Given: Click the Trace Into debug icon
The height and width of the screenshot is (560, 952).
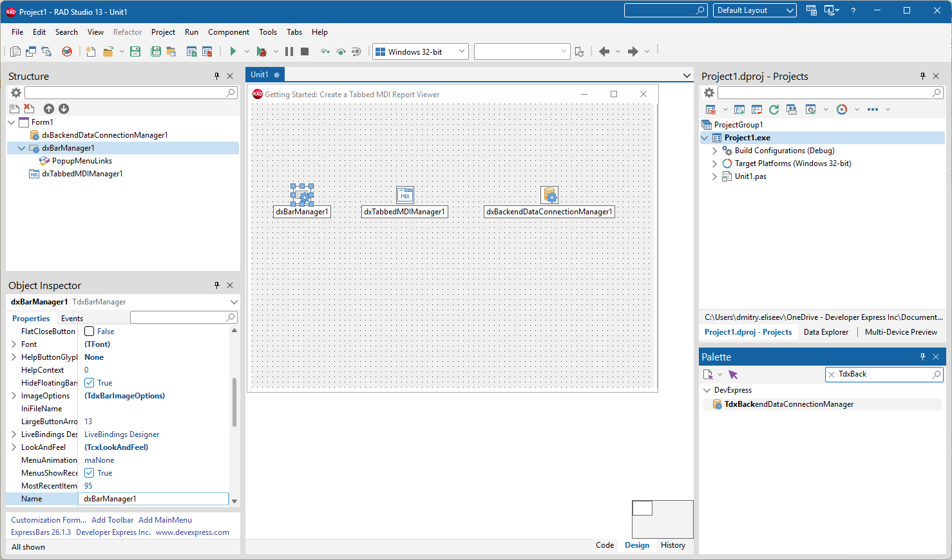Looking at the screenshot, I should [325, 51].
